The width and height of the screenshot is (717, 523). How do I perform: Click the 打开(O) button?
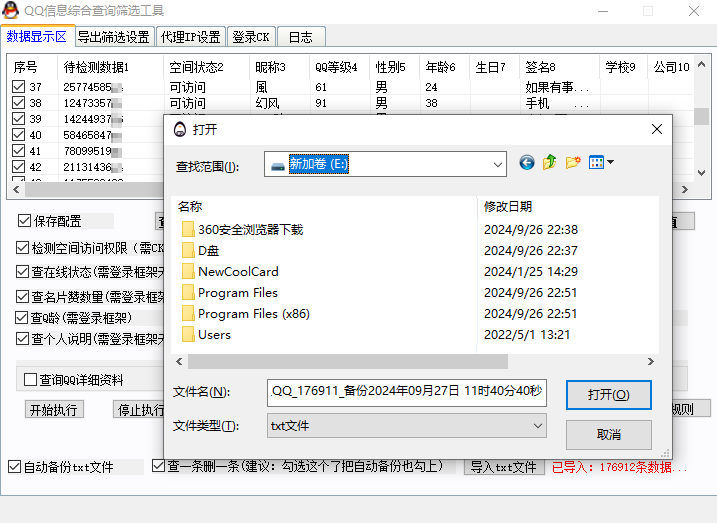point(608,395)
